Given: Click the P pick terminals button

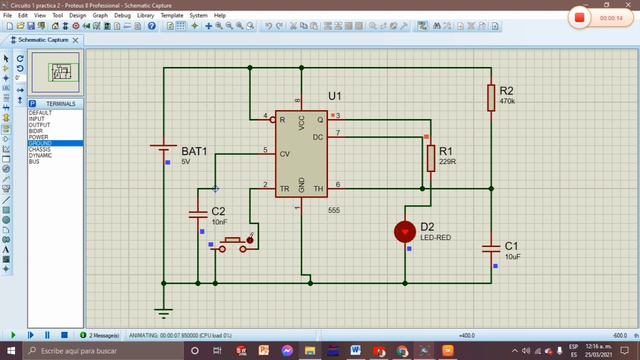Looking at the screenshot, I should 33,104.
